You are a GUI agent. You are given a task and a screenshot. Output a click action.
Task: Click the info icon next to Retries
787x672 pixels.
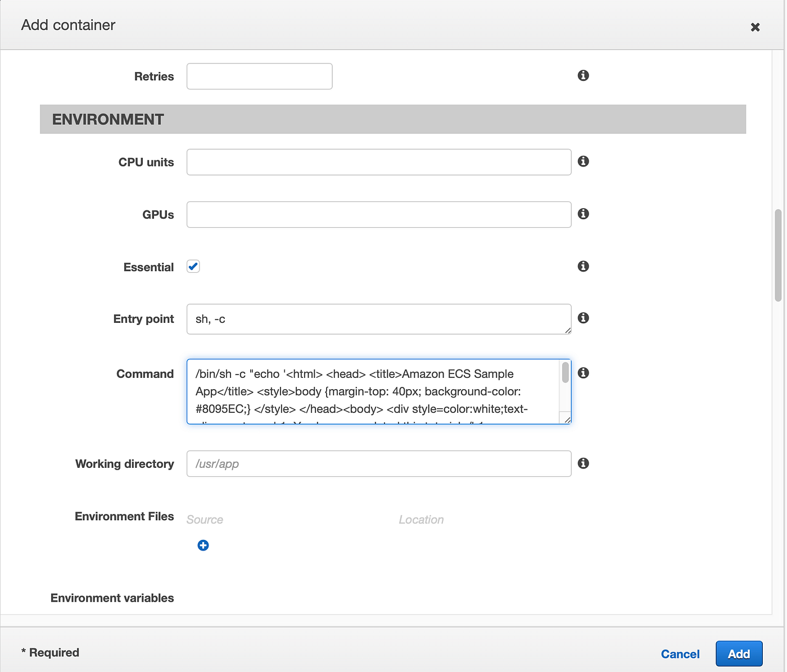tap(583, 75)
